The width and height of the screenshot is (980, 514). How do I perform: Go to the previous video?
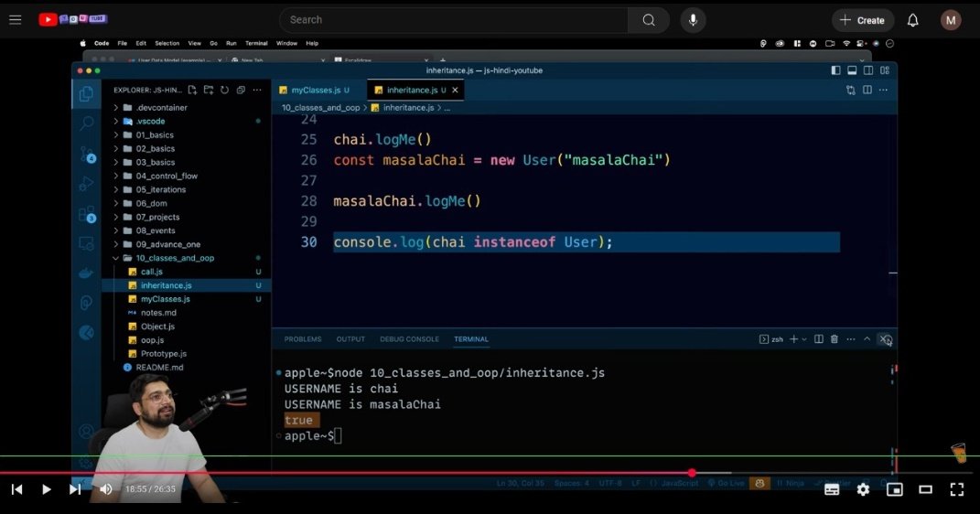coord(16,489)
